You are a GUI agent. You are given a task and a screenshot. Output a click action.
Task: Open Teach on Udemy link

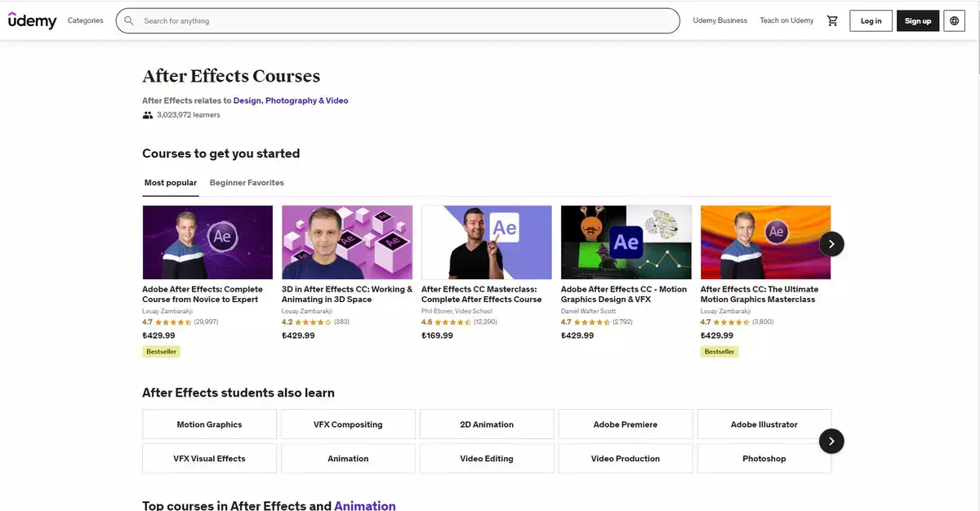786,20
